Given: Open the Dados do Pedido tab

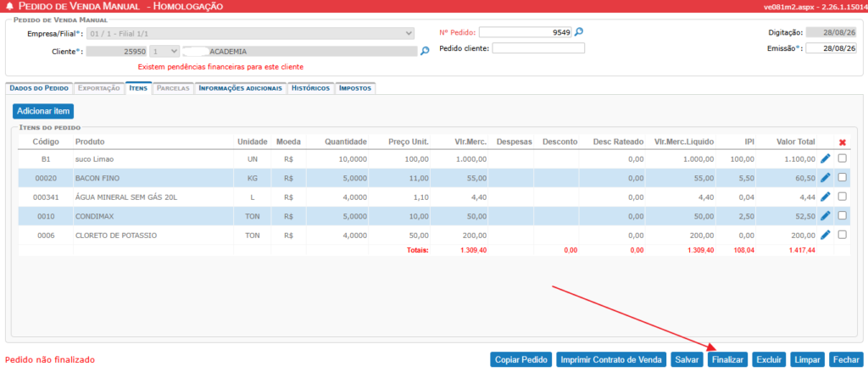Looking at the screenshot, I should pos(39,88).
